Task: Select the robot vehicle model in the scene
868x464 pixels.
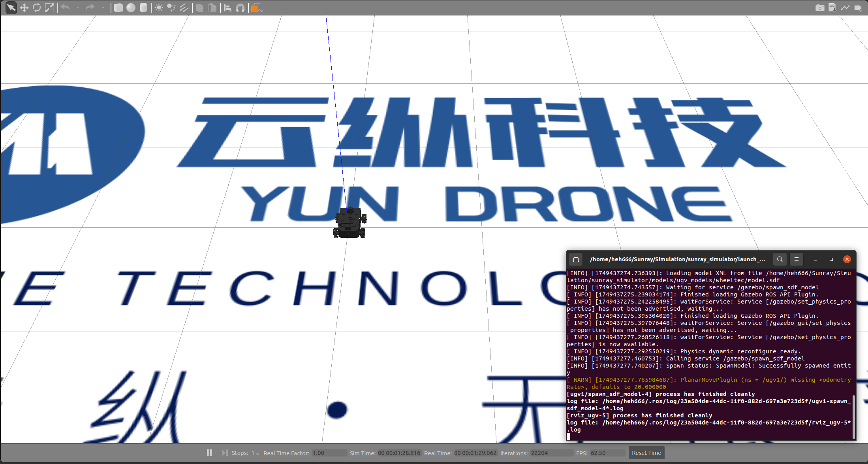Action: tap(350, 223)
